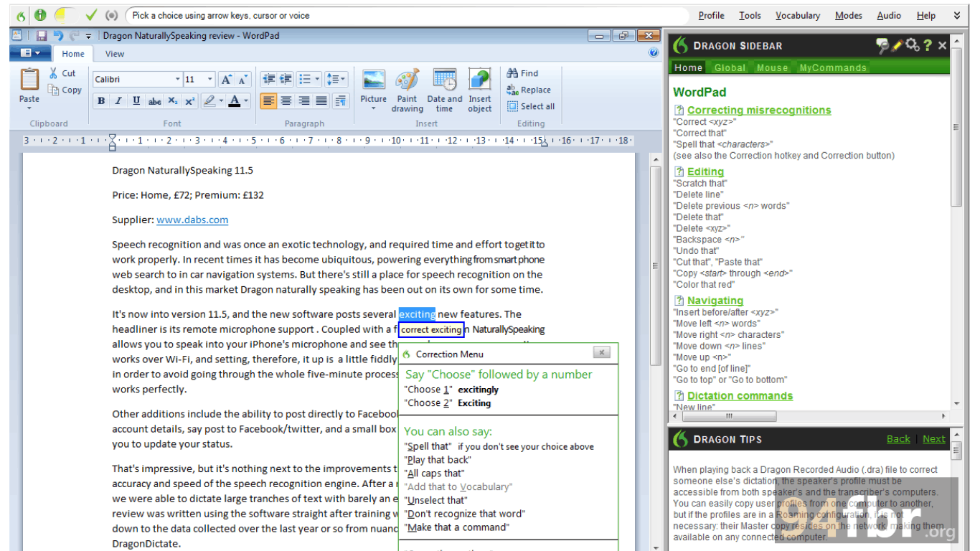Click the Undo arrow in WordPad title bar
The image size is (980, 551).
click(58, 35)
